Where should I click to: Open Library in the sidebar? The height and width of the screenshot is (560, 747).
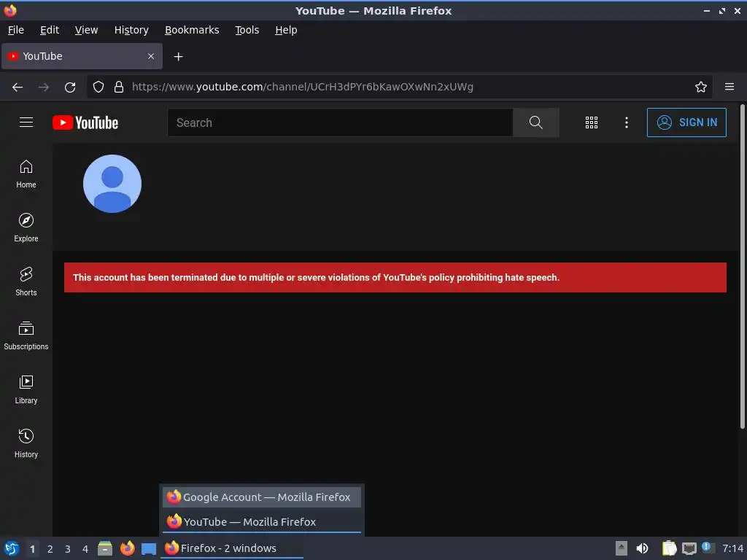click(26, 390)
